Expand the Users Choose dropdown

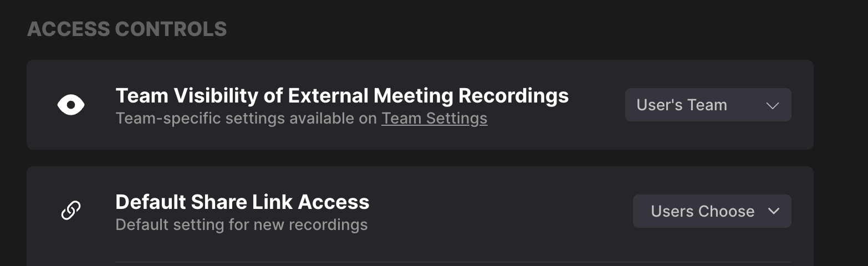point(712,211)
